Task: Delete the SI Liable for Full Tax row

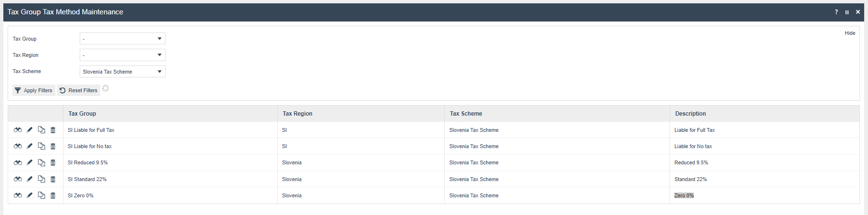Action: coord(53,130)
